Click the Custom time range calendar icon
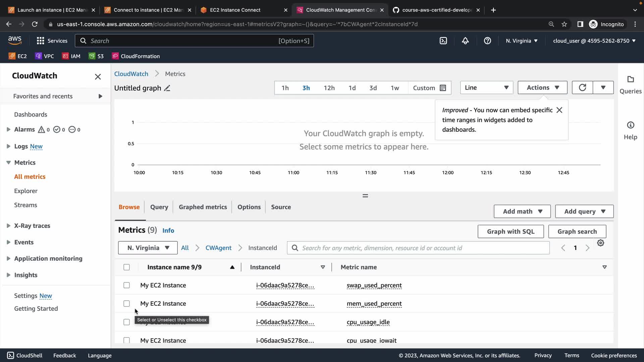This screenshot has height=362, width=644. point(443,88)
